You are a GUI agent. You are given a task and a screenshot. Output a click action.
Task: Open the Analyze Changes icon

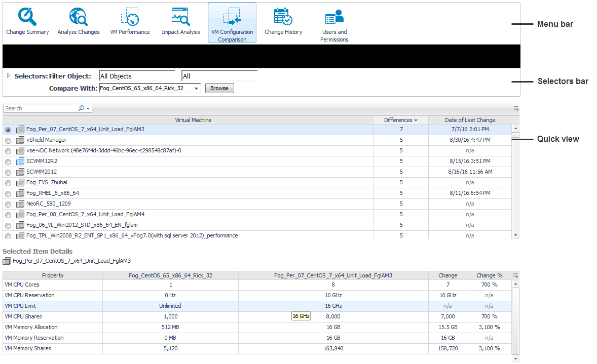(x=79, y=18)
